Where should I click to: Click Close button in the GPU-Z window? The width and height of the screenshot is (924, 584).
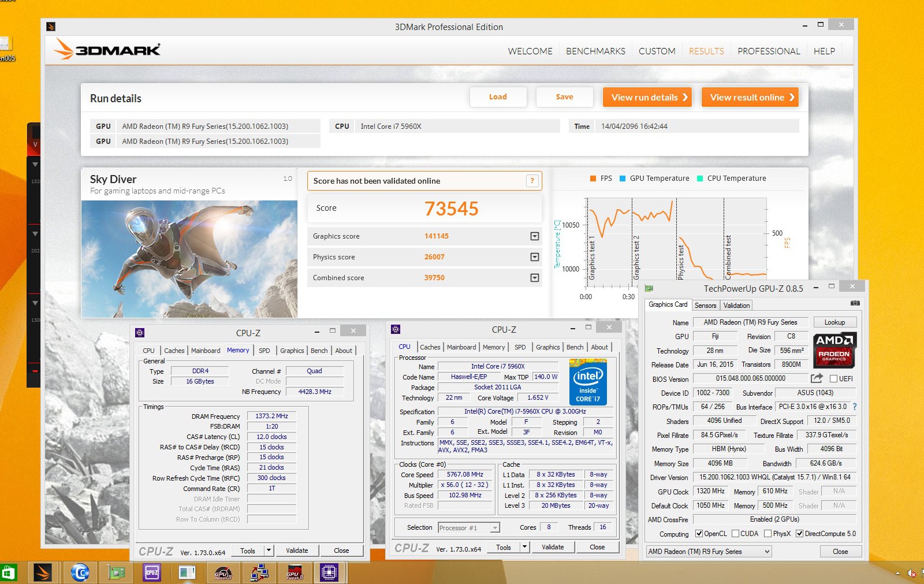(x=840, y=552)
